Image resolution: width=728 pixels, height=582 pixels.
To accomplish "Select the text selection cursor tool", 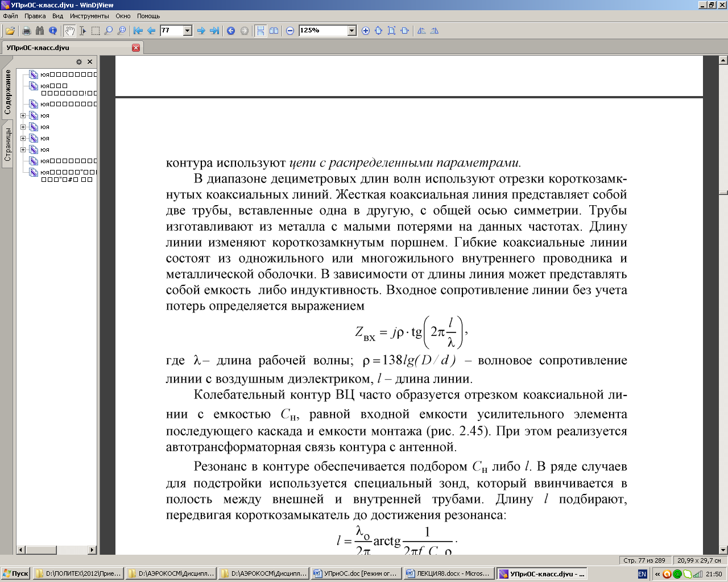I will click(x=82, y=31).
